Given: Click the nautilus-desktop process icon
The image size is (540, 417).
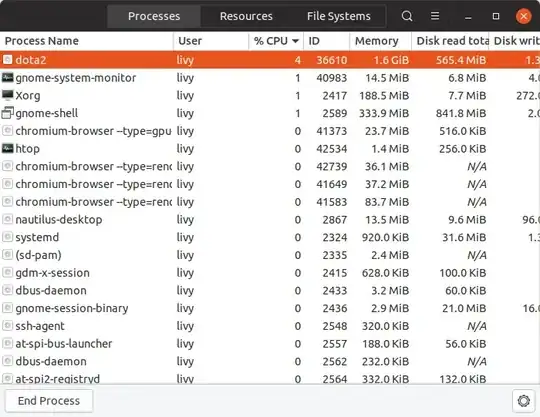Looking at the screenshot, I should [8, 219].
